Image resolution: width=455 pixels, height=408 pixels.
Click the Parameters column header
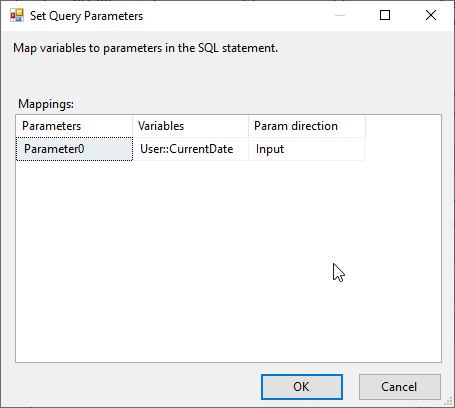[74, 126]
